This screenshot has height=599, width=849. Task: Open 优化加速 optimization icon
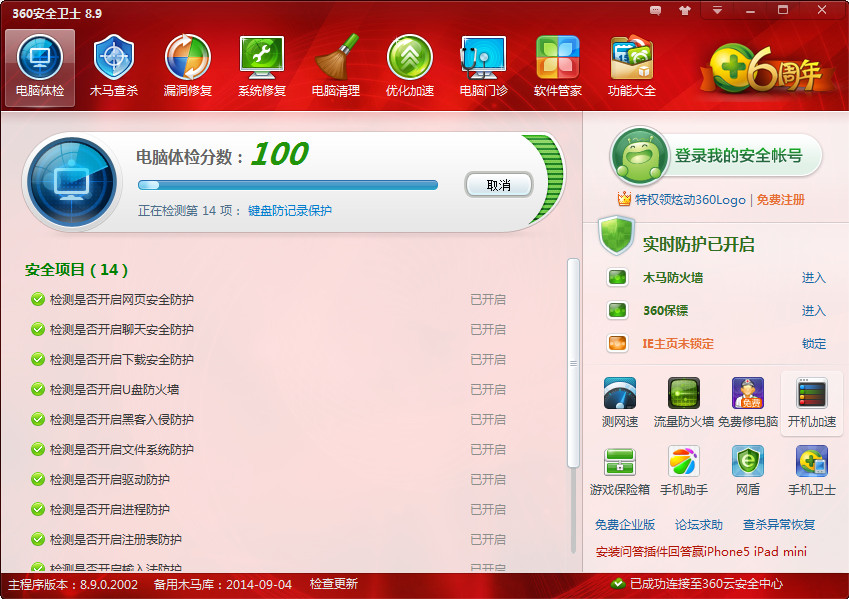coord(410,66)
